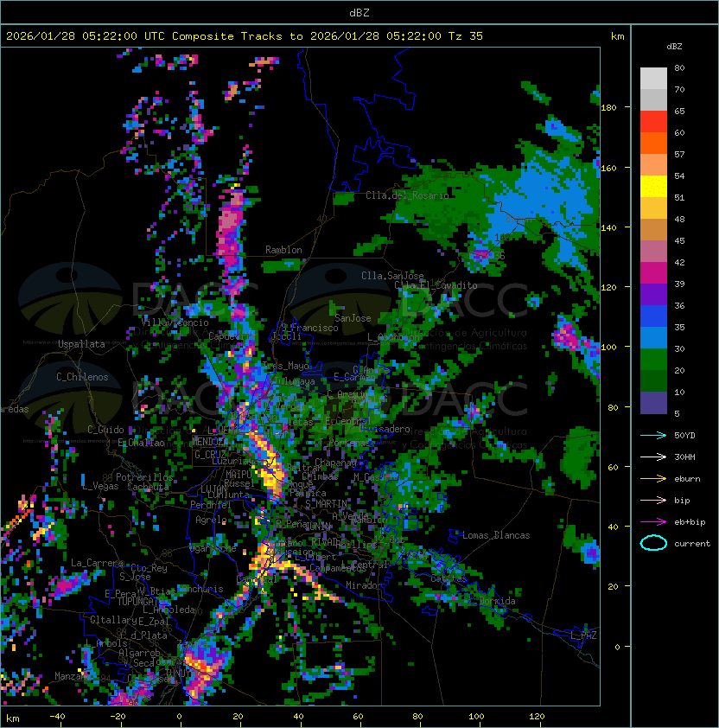Click the 'Uspallata' map label
719x728 pixels.
(81, 344)
